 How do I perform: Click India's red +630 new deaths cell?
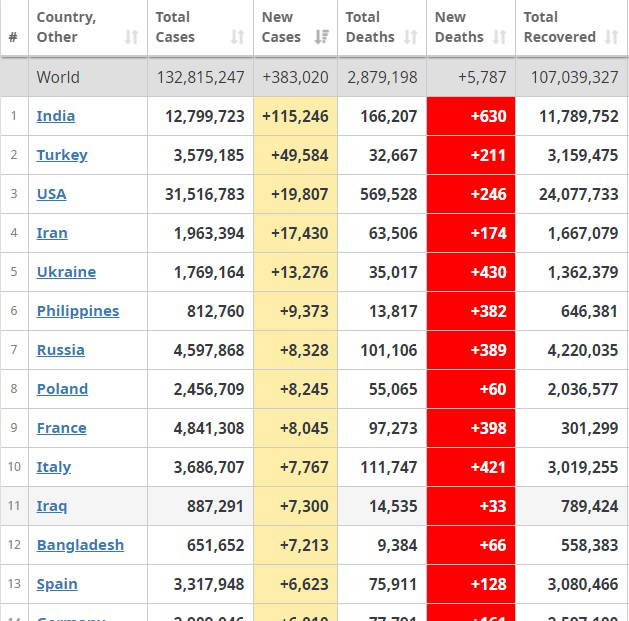pyautogui.click(x=471, y=116)
